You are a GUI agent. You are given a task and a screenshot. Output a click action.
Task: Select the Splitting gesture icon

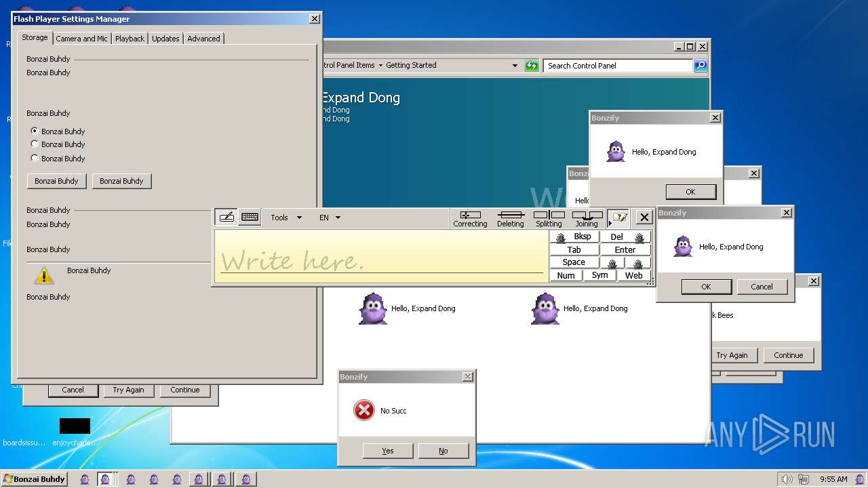pos(549,218)
